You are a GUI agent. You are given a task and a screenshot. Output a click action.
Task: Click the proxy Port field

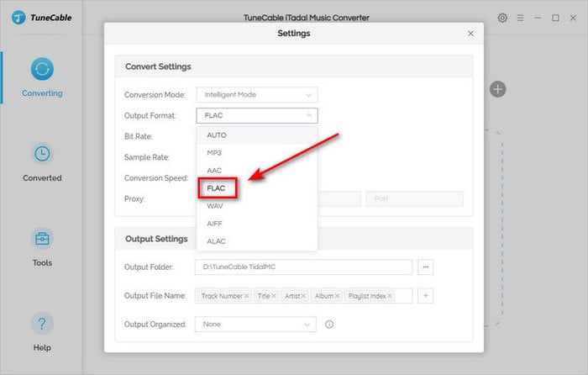415,198
